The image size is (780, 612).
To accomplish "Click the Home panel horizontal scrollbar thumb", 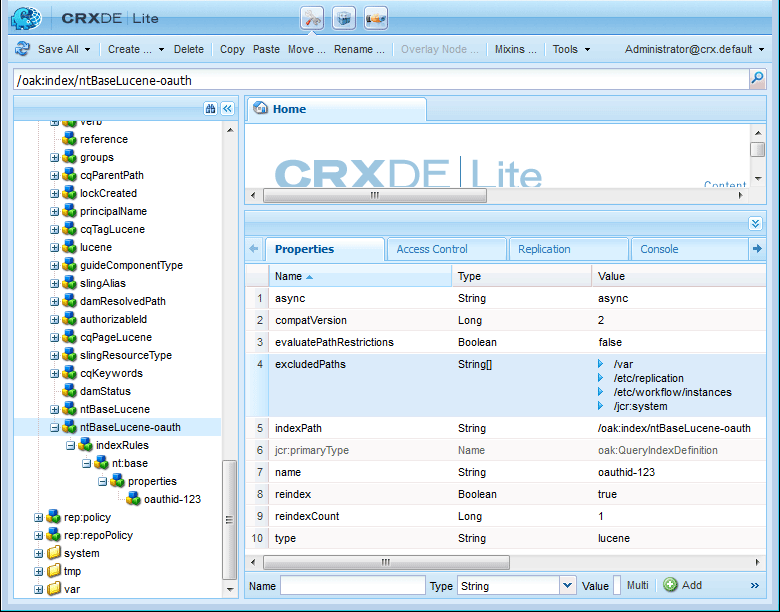I will (x=375, y=196).
